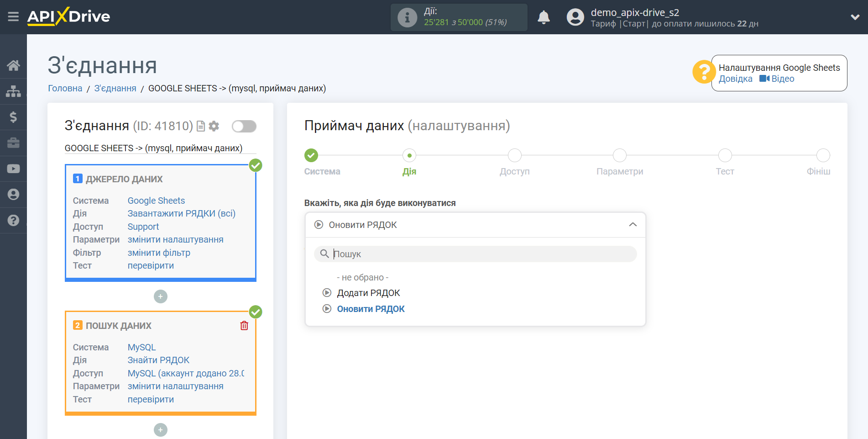Go to З'єднання breadcrumb

click(x=115, y=88)
